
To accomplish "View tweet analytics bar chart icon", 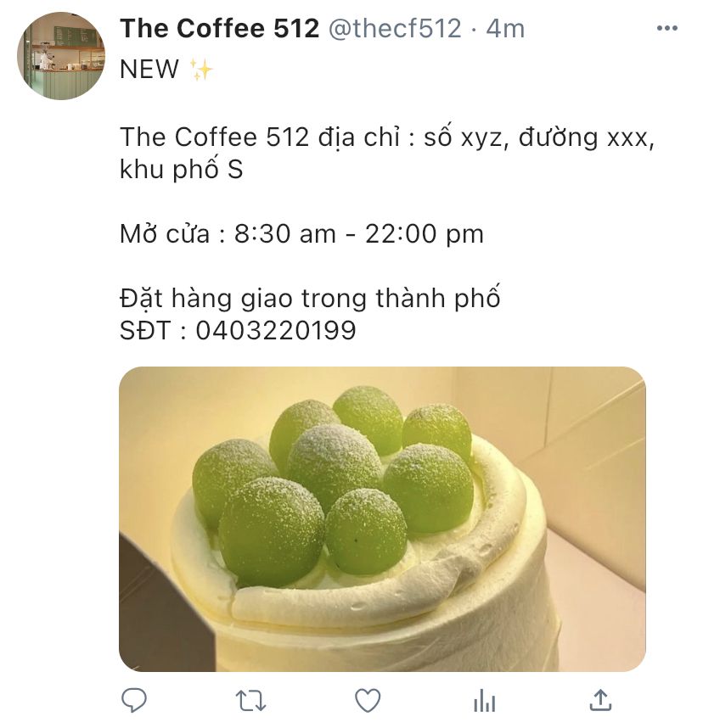I will pyautogui.click(x=484, y=700).
